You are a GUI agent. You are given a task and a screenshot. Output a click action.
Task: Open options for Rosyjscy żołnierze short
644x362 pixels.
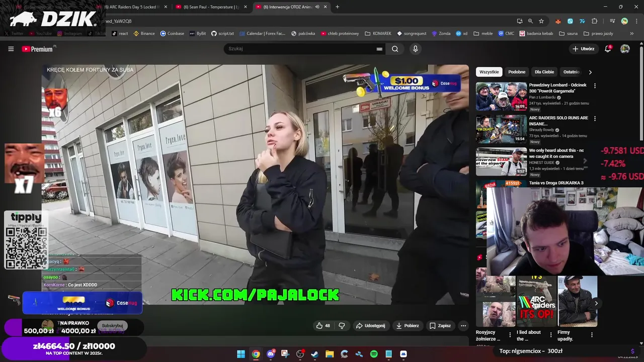click(x=510, y=334)
